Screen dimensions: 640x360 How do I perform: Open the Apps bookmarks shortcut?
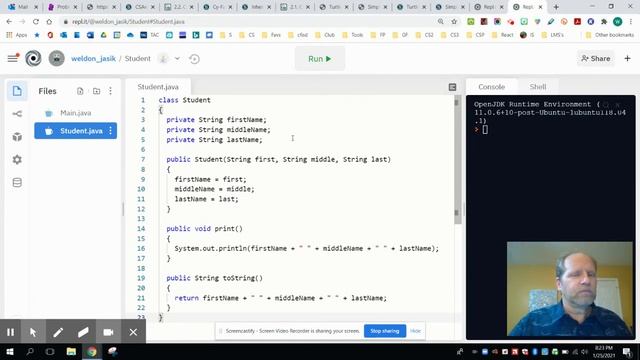coord(17,35)
